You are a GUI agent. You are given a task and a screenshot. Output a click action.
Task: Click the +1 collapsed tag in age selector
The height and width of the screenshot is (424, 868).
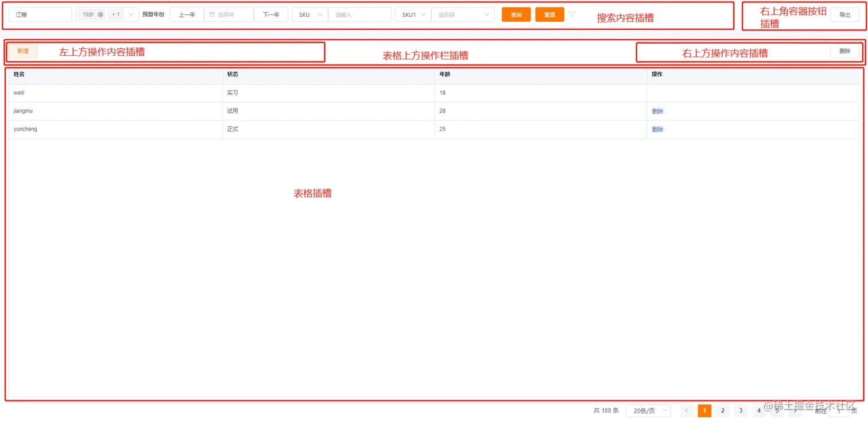point(116,14)
